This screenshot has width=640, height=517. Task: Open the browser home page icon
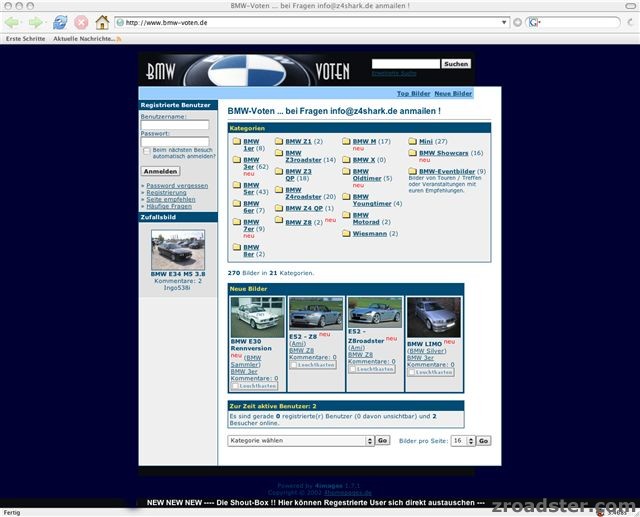point(102,22)
